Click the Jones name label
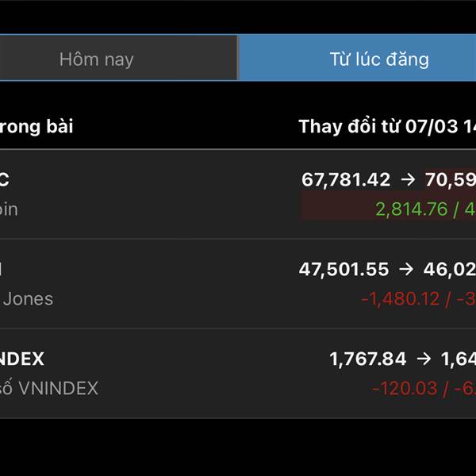Image resolution: width=476 pixels, height=476 pixels. pyautogui.click(x=28, y=299)
